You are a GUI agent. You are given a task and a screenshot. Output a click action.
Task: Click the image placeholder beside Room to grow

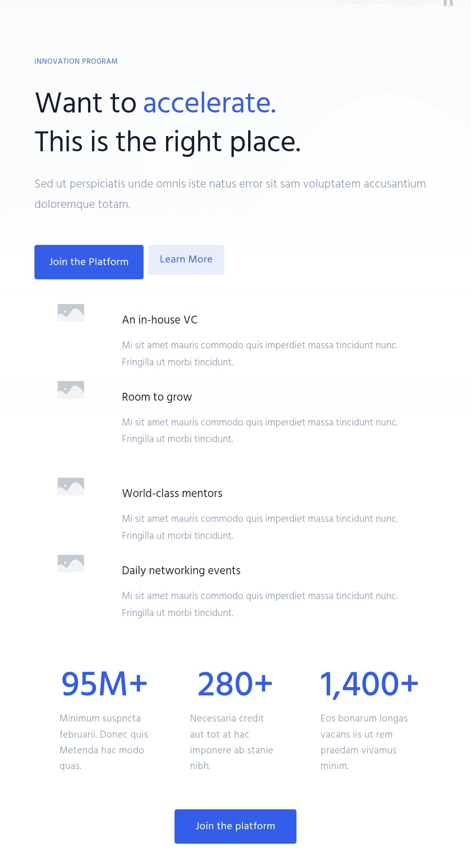pos(71,390)
